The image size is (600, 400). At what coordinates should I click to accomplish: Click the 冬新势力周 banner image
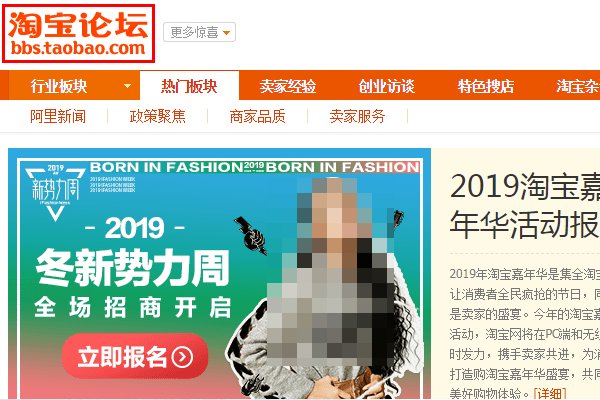219,274
